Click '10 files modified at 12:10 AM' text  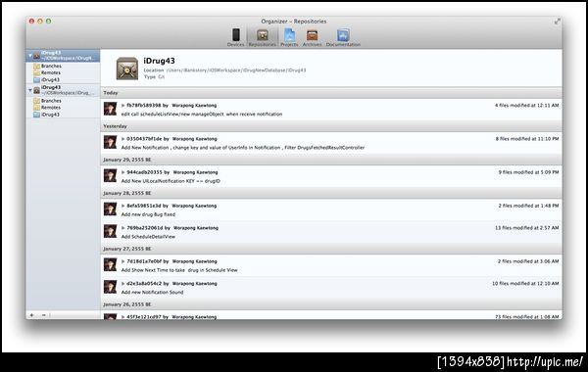tap(525, 284)
